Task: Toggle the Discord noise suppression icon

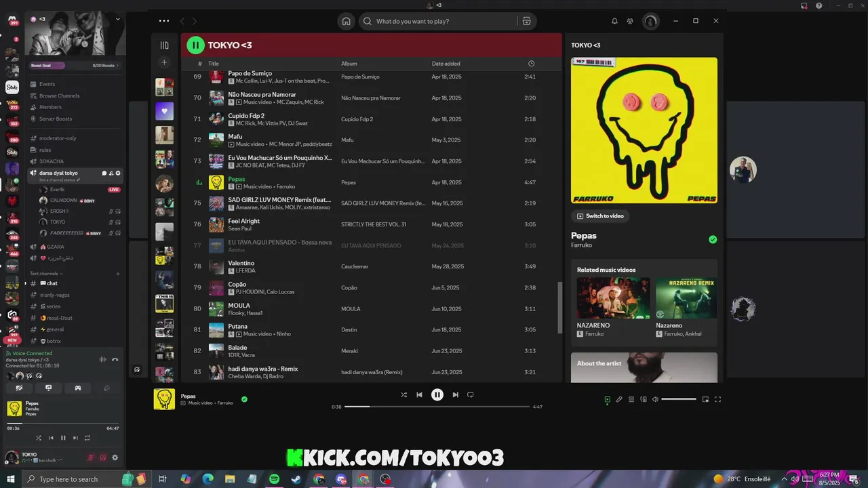Action: click(x=103, y=360)
